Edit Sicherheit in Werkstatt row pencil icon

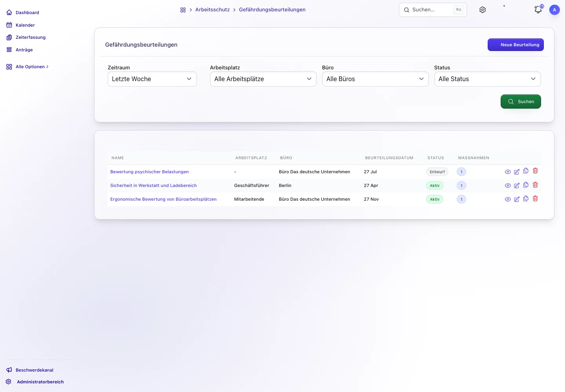click(517, 185)
